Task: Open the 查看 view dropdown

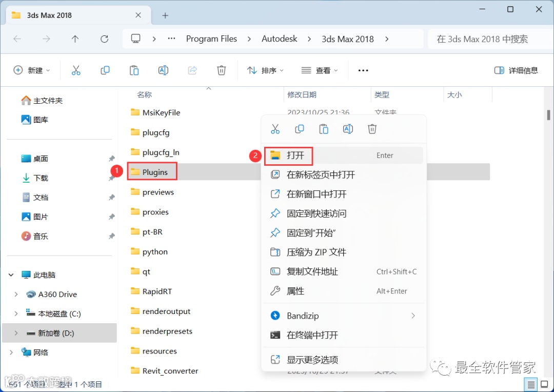Action: tap(320, 70)
